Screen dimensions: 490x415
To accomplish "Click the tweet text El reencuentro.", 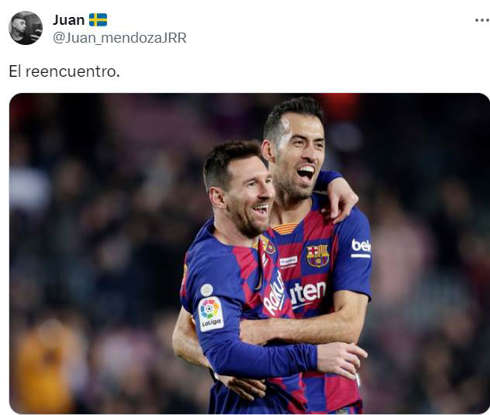I will pyautogui.click(x=64, y=71).
